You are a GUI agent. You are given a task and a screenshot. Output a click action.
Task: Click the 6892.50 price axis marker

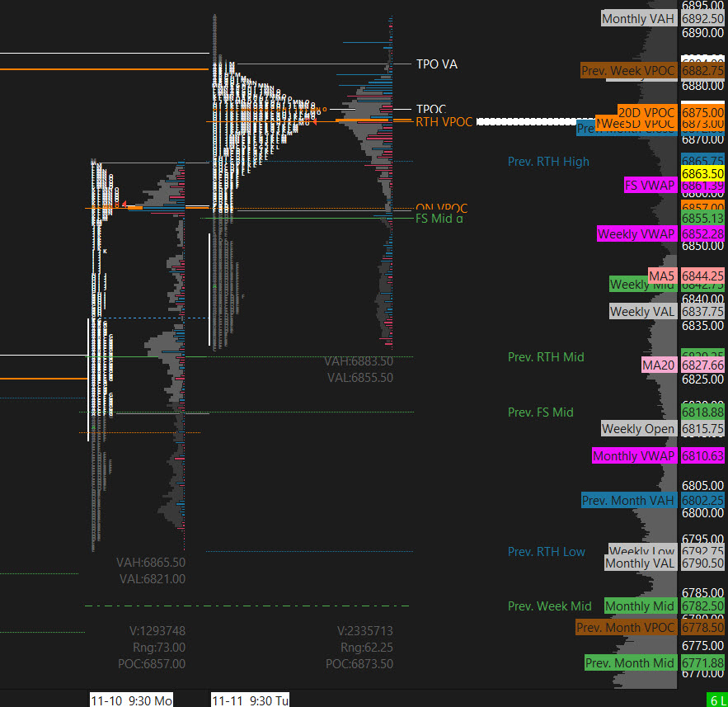tap(703, 19)
